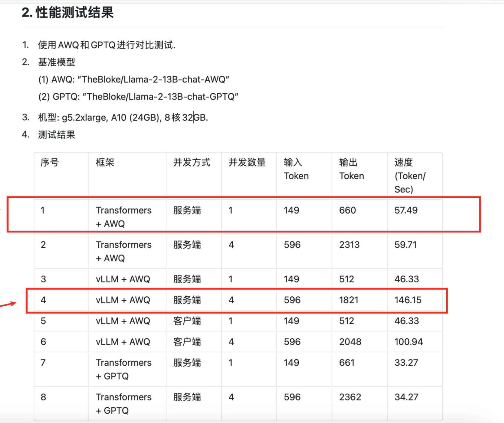
Task: Click speed value 57.49
Action: tap(406, 210)
